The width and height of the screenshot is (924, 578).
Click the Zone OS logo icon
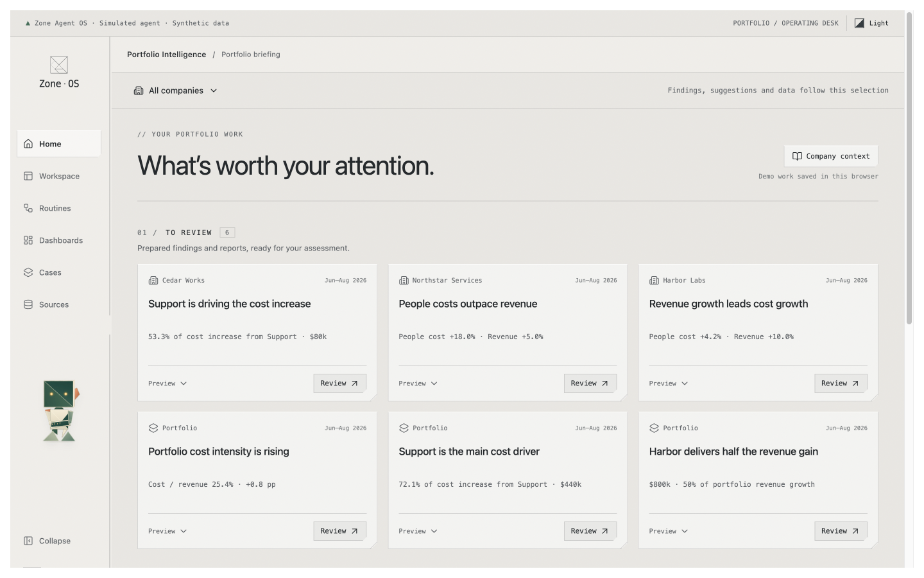tap(59, 64)
